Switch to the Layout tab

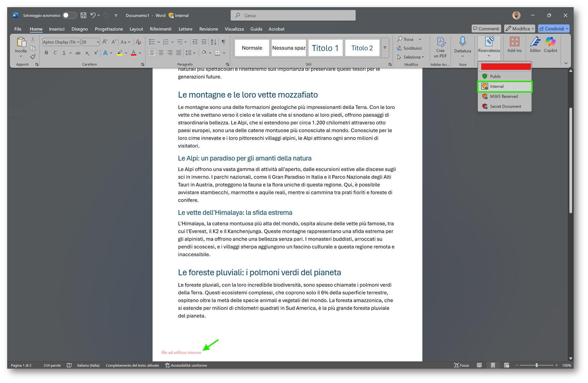pyautogui.click(x=136, y=29)
